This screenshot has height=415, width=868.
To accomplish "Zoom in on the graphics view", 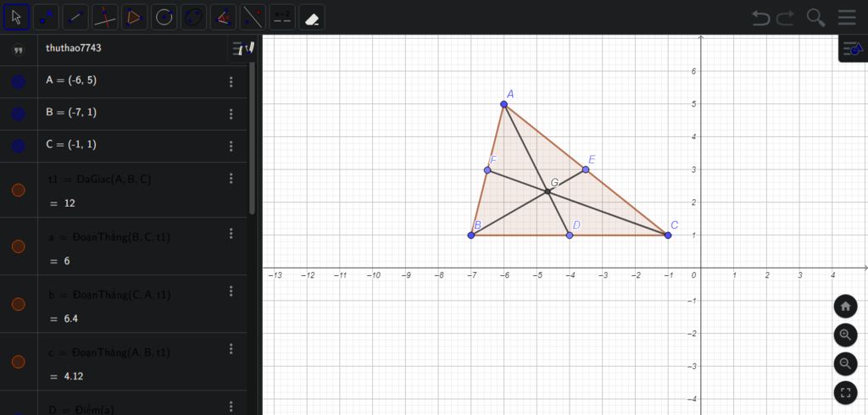I will click(x=845, y=335).
